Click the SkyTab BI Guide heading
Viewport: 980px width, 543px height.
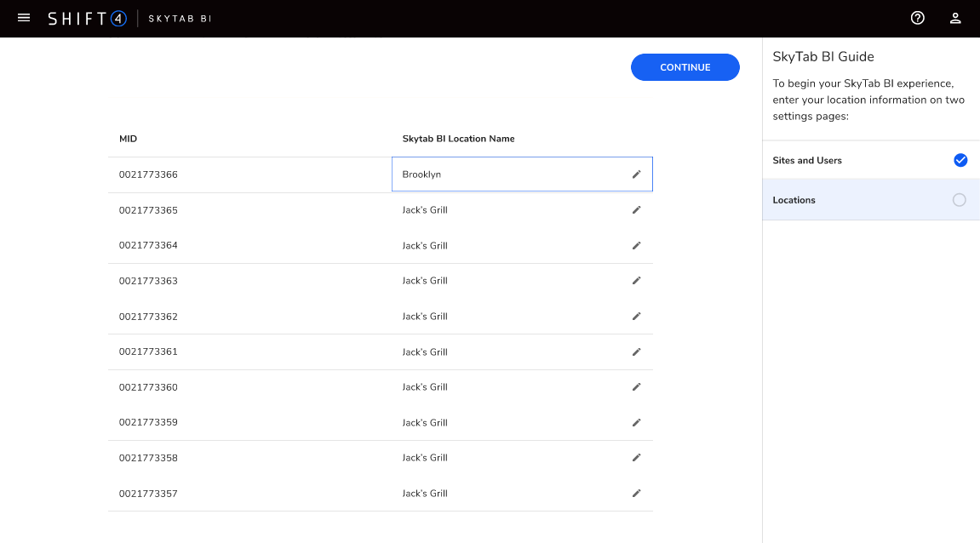823,56
